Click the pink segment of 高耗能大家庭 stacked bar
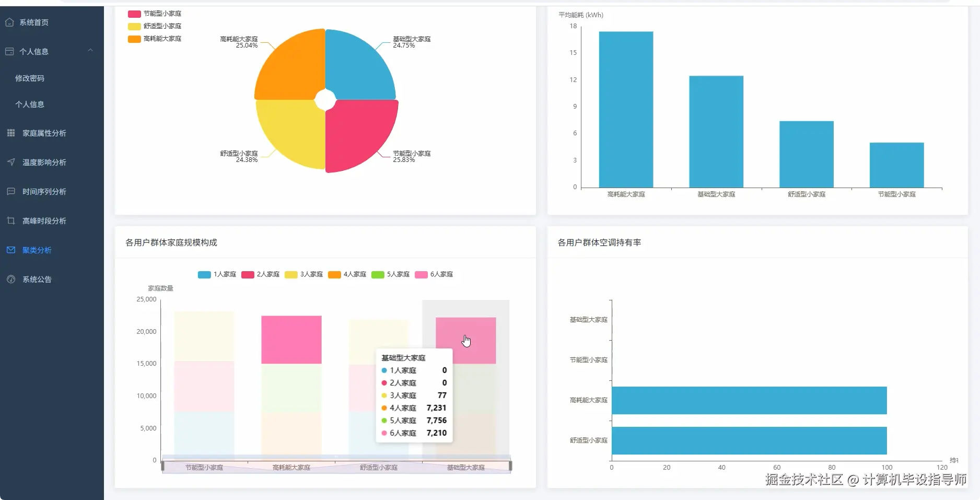 pos(291,340)
